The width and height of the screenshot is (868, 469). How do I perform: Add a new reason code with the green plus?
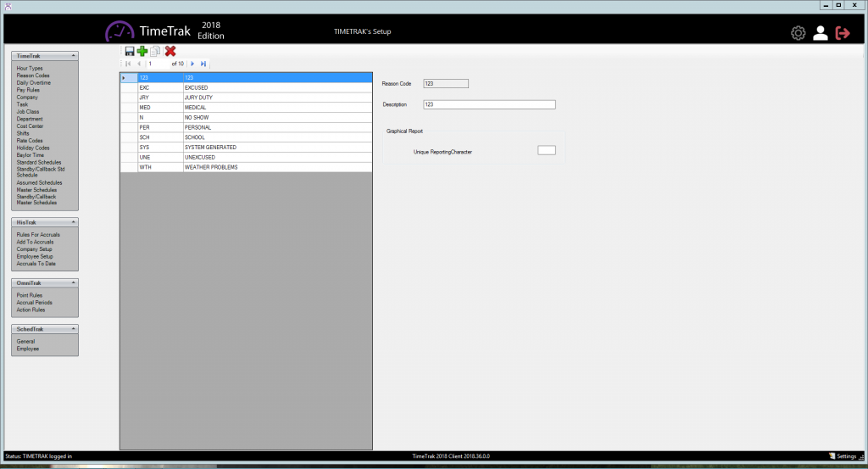click(x=142, y=51)
